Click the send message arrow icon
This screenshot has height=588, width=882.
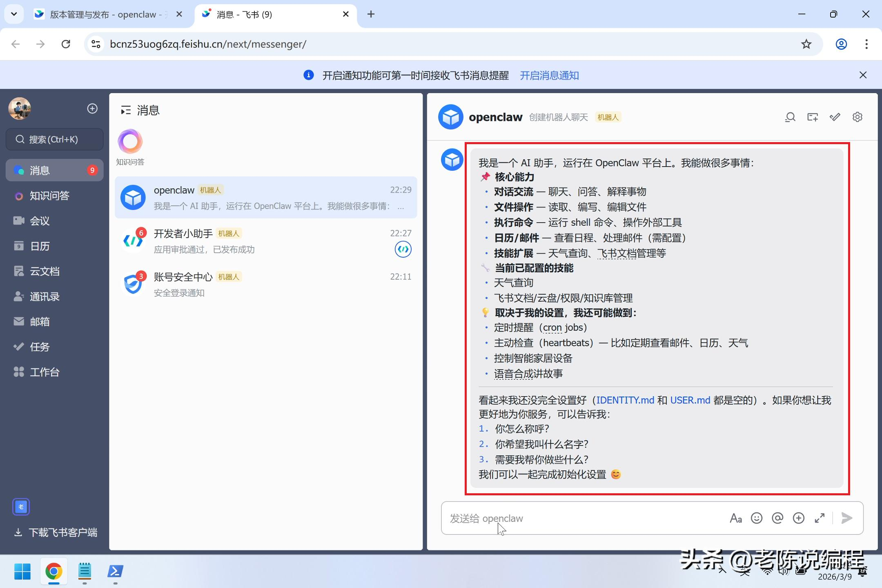847,518
